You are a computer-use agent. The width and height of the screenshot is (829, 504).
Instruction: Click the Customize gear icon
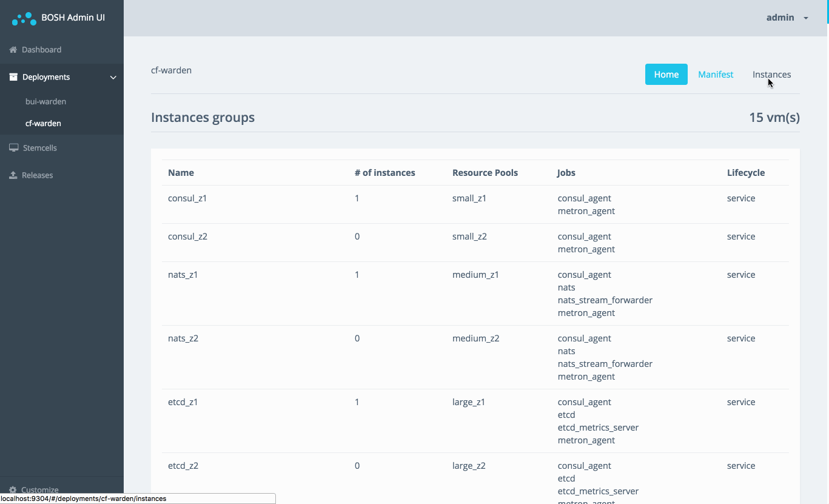(13, 490)
